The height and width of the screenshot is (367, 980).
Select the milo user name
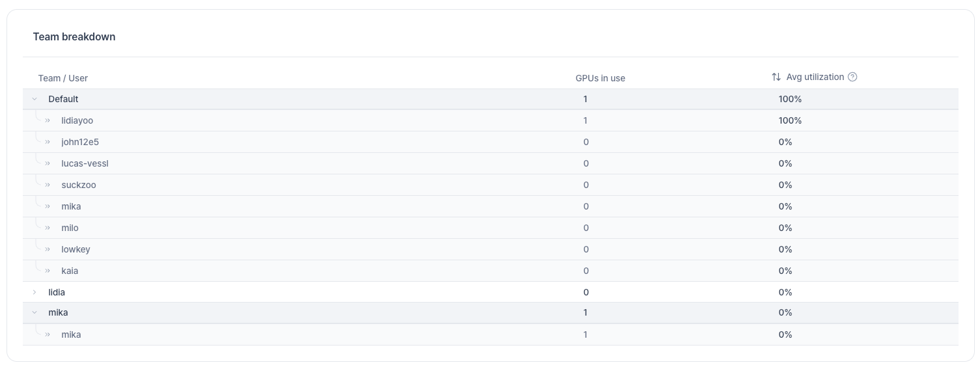point(70,228)
